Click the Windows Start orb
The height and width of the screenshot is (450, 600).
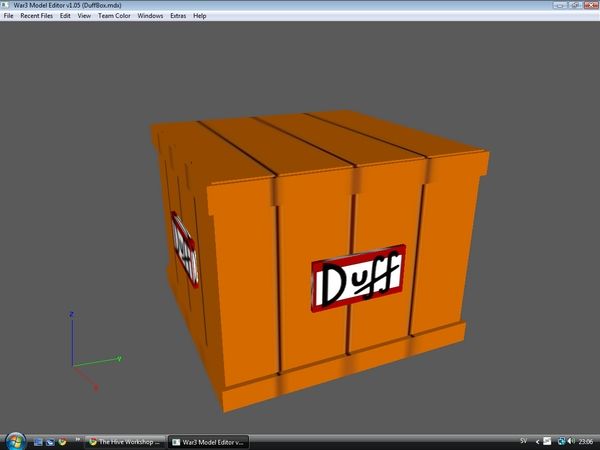tap(15, 442)
